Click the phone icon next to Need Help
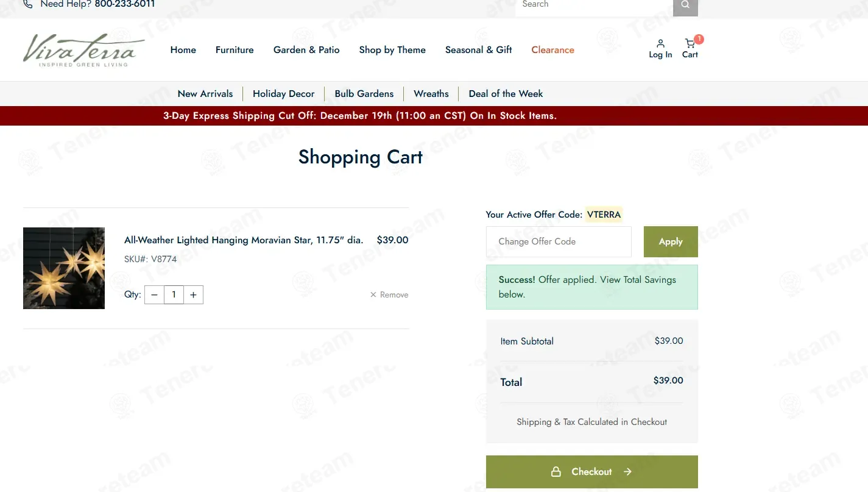Image resolution: width=868 pixels, height=492 pixels. (28, 4)
